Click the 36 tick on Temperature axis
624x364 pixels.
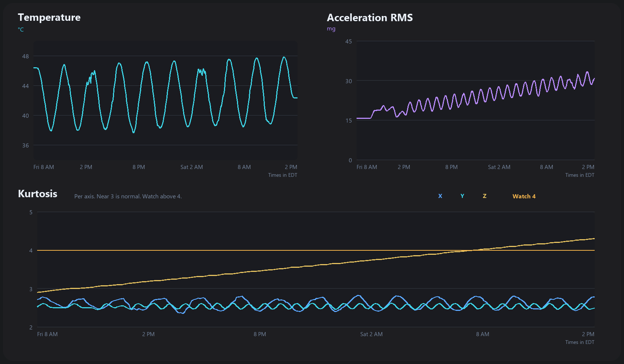point(25,145)
